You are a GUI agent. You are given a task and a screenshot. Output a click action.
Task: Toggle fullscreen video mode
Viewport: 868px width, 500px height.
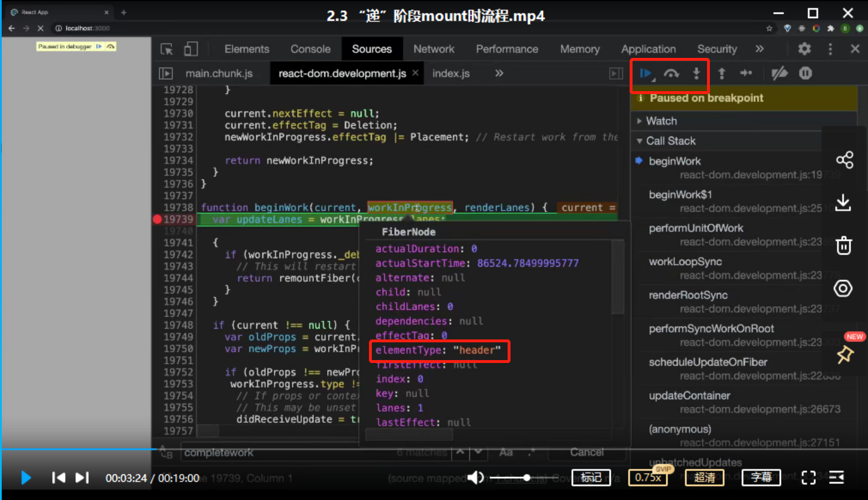808,478
